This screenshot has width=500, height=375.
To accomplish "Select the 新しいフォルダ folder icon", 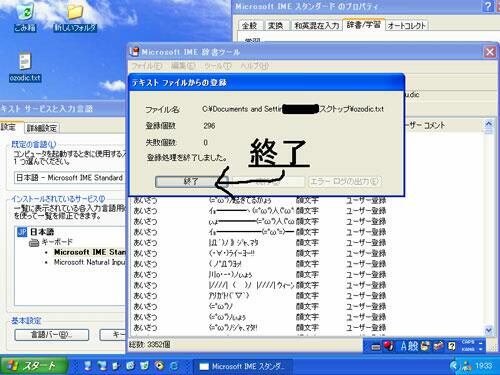I will (75, 17).
